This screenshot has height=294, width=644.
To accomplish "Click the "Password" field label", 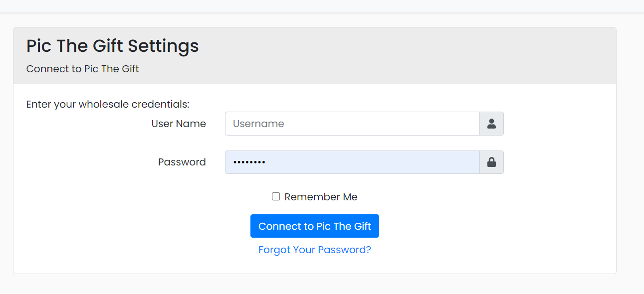I will coord(182,162).
